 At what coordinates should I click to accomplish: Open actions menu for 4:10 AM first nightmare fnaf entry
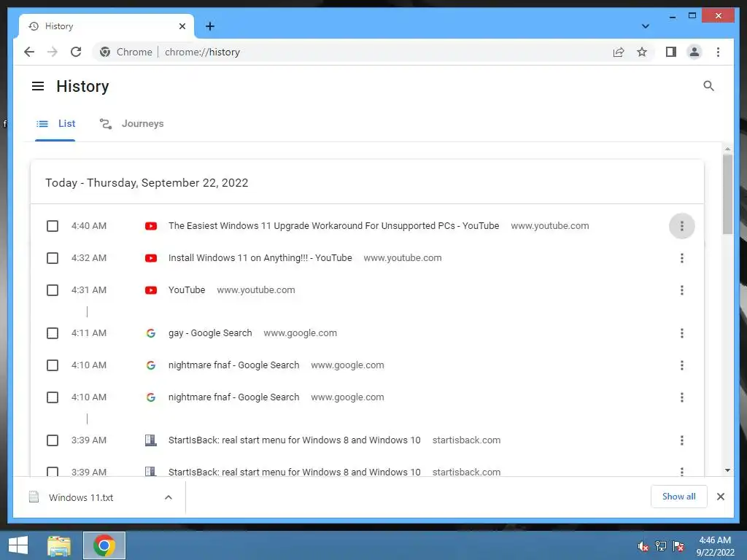(682, 365)
